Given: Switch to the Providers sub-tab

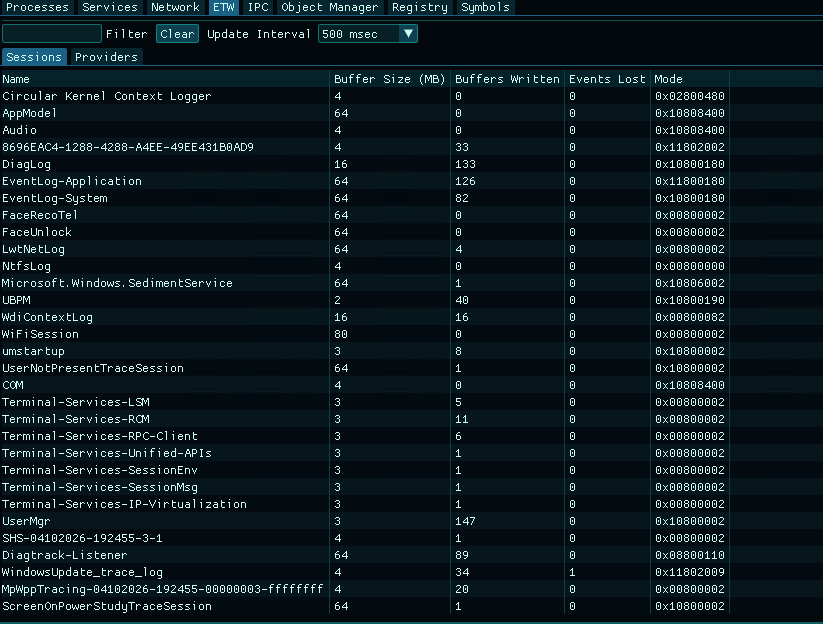Looking at the screenshot, I should [107, 57].
